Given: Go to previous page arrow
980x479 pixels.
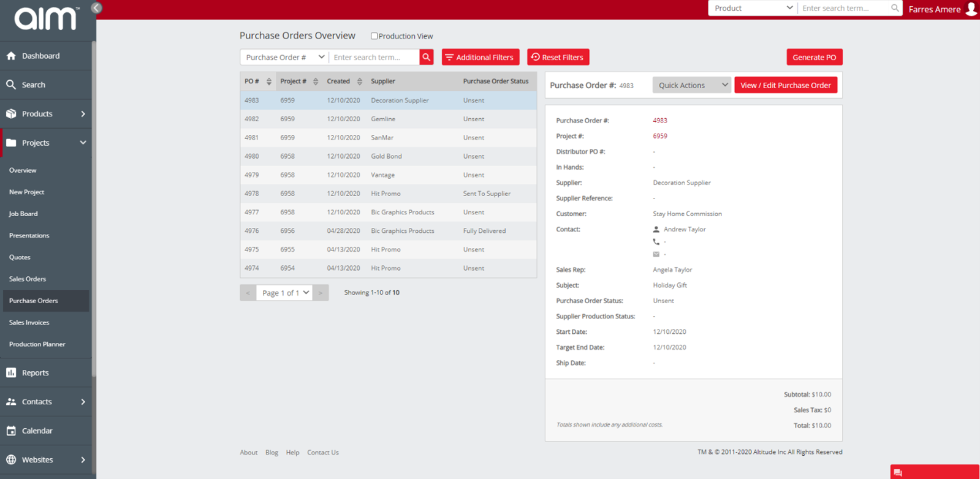Looking at the screenshot, I should coord(248,293).
